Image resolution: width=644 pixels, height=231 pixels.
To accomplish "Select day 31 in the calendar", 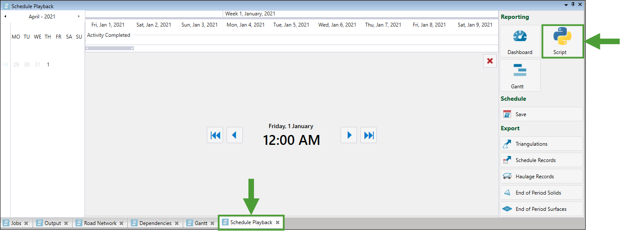I will click(37, 65).
